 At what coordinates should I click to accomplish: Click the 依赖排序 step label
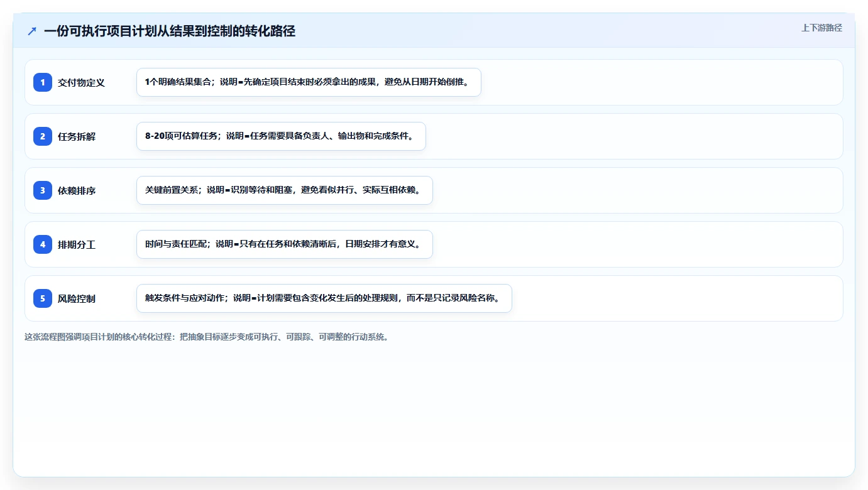point(77,190)
